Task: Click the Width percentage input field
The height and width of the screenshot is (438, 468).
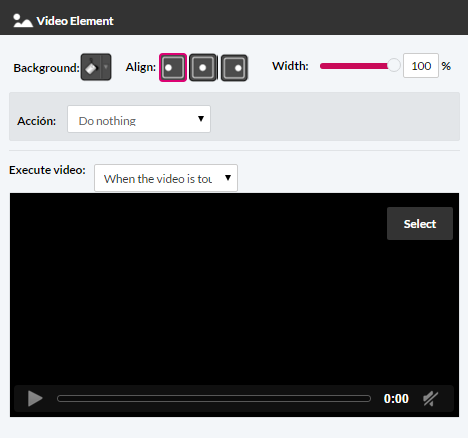Action: pos(421,66)
